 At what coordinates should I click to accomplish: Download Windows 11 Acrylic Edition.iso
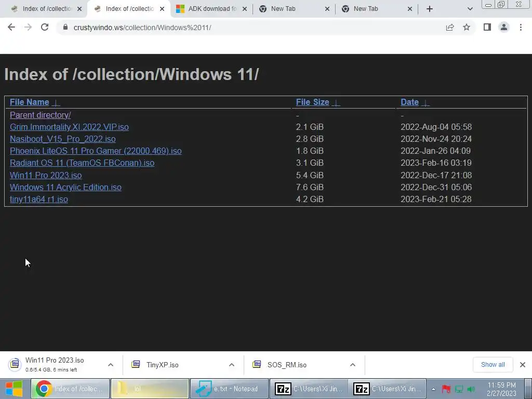[x=65, y=187]
